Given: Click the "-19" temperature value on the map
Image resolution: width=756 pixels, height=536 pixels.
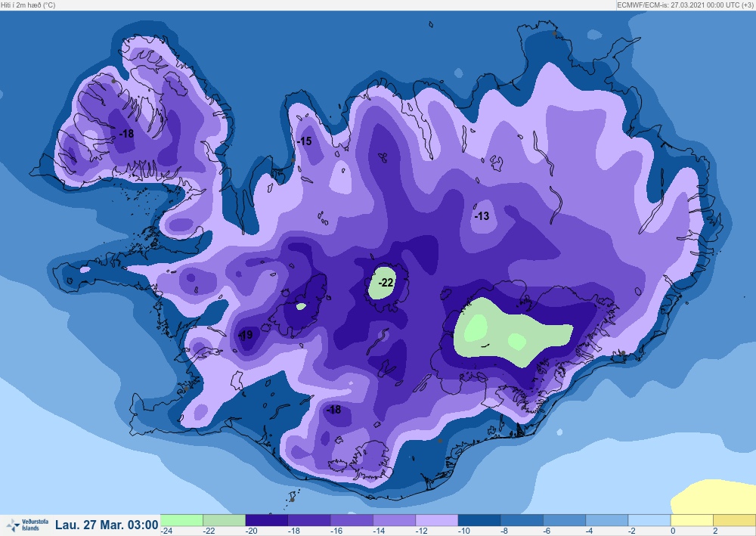Looking at the screenshot, I should (x=246, y=335).
